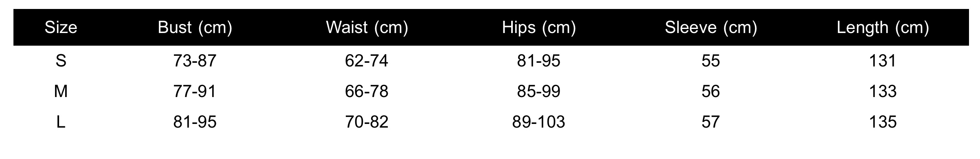980x159 pixels.
Task: Click sleeve value 57
Action: click(x=711, y=122)
